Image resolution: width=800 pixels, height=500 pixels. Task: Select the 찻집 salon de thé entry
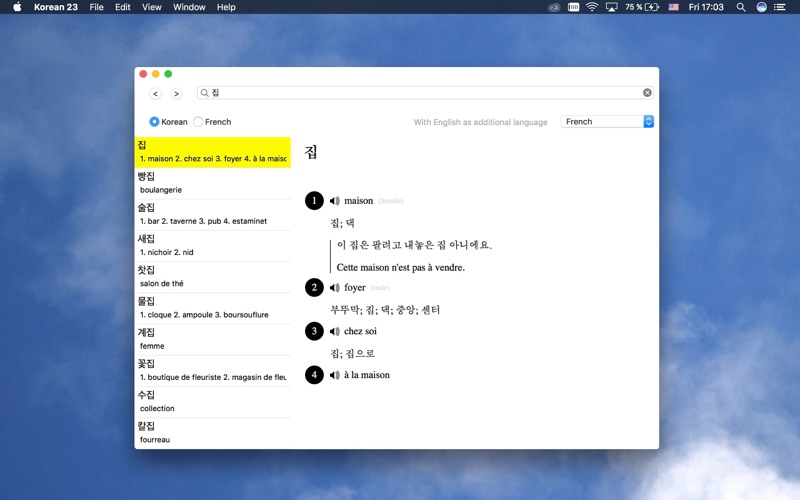tap(213, 277)
